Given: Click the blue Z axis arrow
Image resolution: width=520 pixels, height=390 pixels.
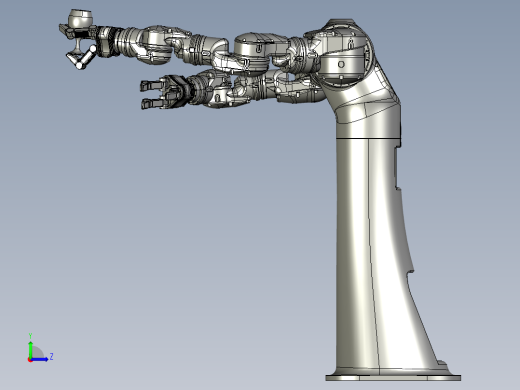Looking at the screenshot, I should 40,359.
